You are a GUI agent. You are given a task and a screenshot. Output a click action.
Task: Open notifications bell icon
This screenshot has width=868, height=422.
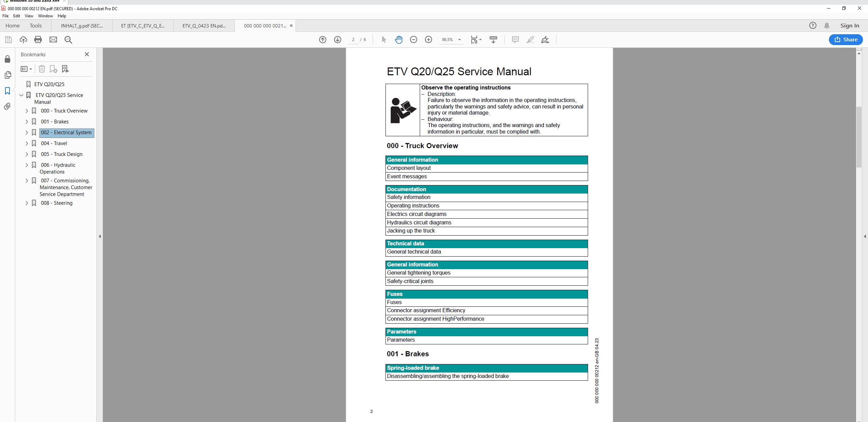coord(827,25)
